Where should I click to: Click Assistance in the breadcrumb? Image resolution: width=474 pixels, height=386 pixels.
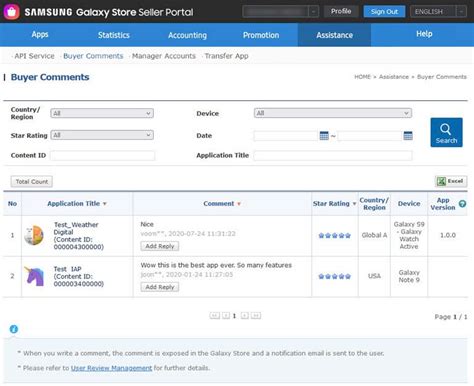click(x=394, y=77)
